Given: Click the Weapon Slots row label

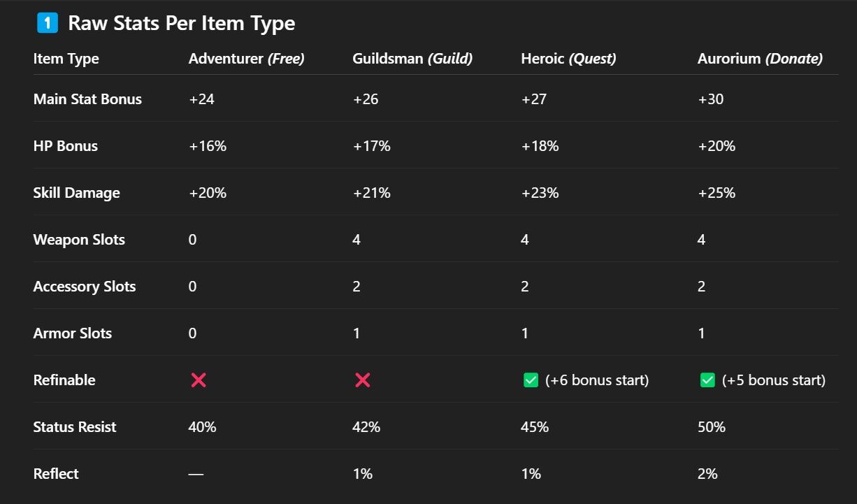Looking at the screenshot, I should pyautogui.click(x=79, y=240).
